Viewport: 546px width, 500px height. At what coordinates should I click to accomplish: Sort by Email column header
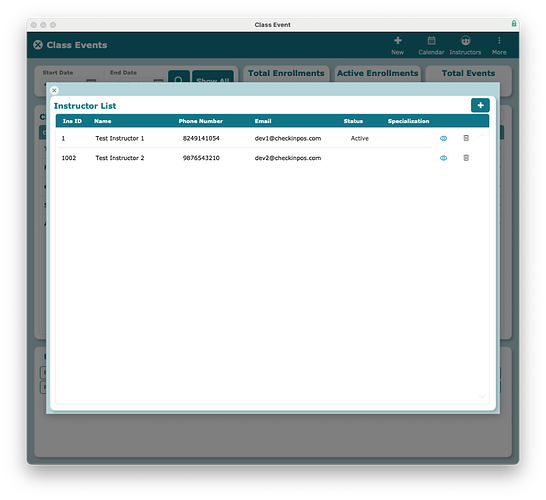[263, 121]
